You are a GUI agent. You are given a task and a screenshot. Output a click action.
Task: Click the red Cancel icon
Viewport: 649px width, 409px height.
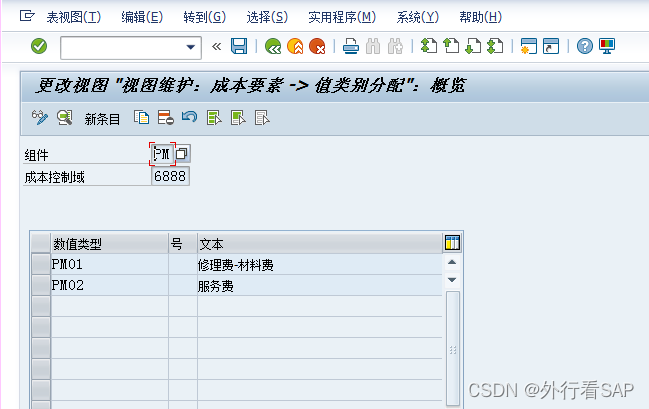coord(317,46)
